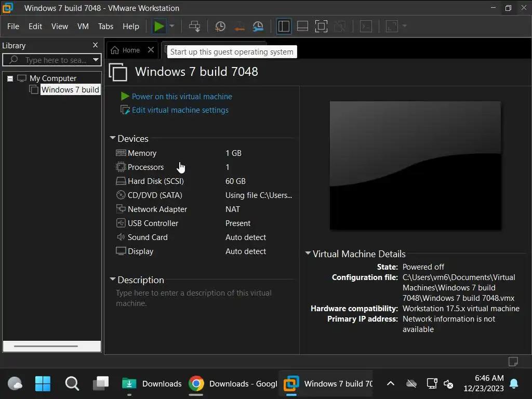Click the Memory chip icon
532x399 pixels.
click(x=121, y=153)
